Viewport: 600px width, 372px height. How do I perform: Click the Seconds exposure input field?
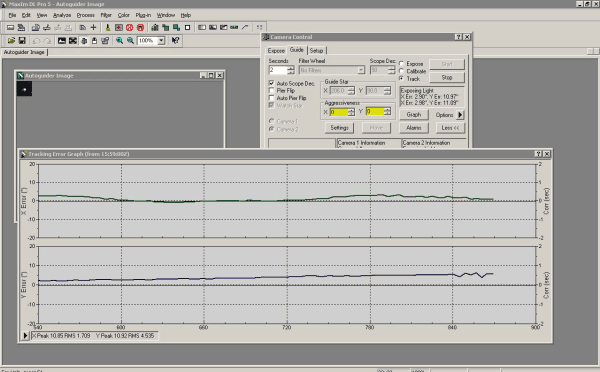pyautogui.click(x=278, y=70)
